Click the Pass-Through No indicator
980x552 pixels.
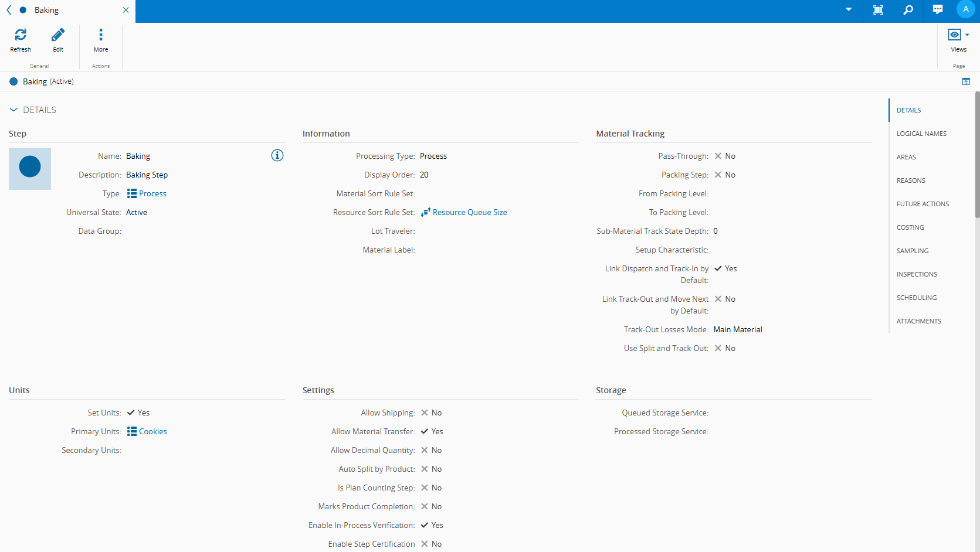(724, 156)
